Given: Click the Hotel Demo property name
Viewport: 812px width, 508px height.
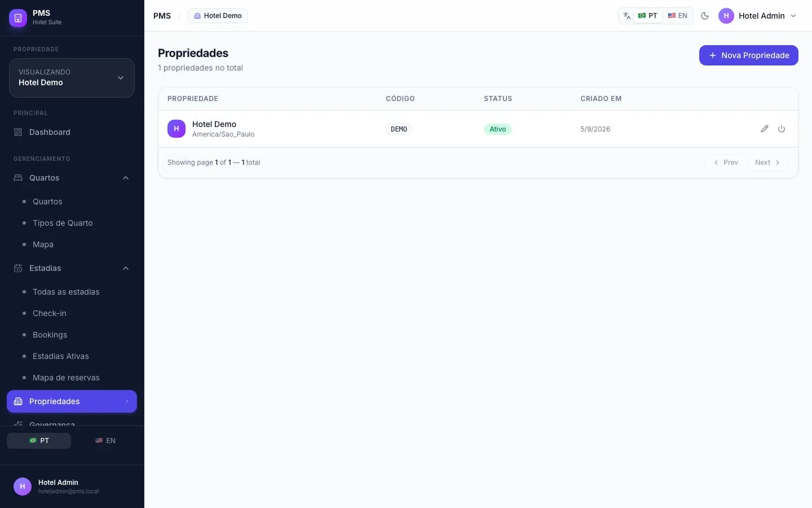Looking at the screenshot, I should (214, 124).
